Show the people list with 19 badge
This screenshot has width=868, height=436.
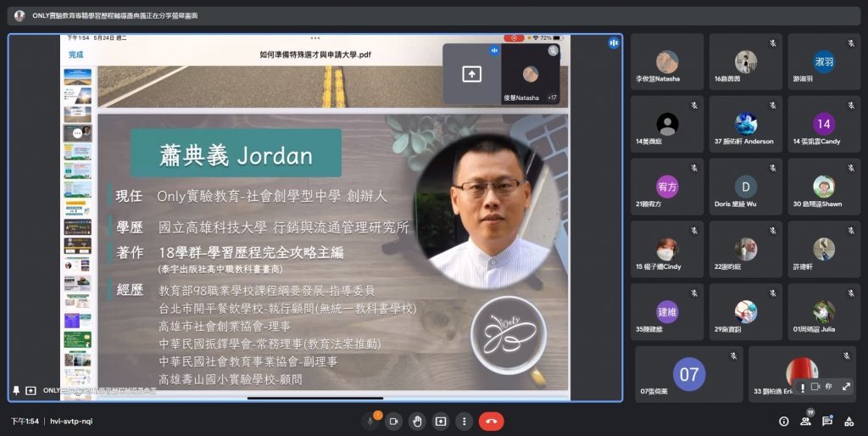805,421
